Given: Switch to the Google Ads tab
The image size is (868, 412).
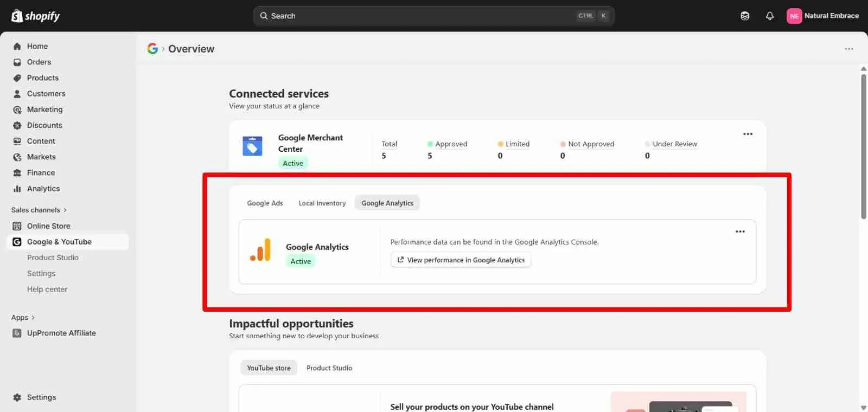Looking at the screenshot, I should [x=265, y=203].
